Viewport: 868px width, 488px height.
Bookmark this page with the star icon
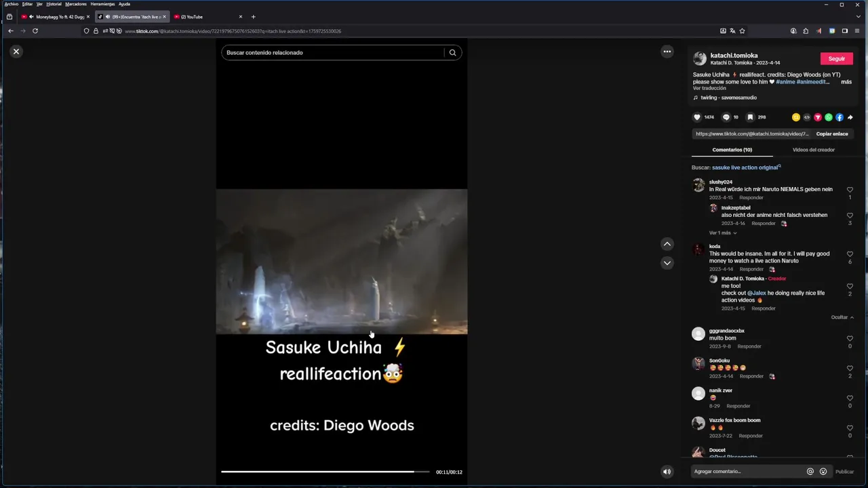click(x=743, y=31)
